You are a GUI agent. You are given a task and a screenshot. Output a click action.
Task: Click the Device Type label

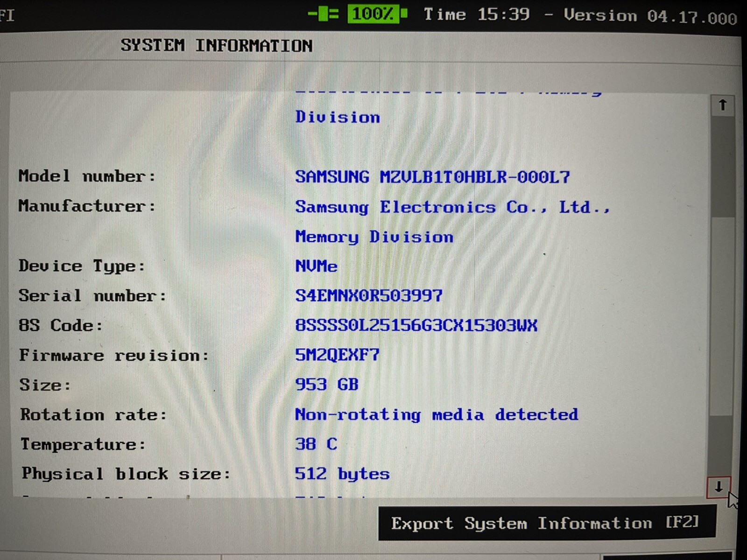[x=82, y=266]
